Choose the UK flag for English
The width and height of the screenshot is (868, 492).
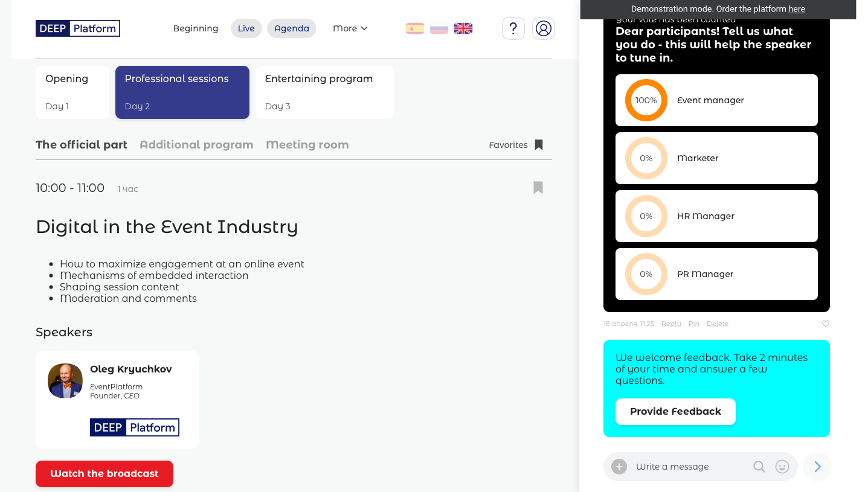463,28
